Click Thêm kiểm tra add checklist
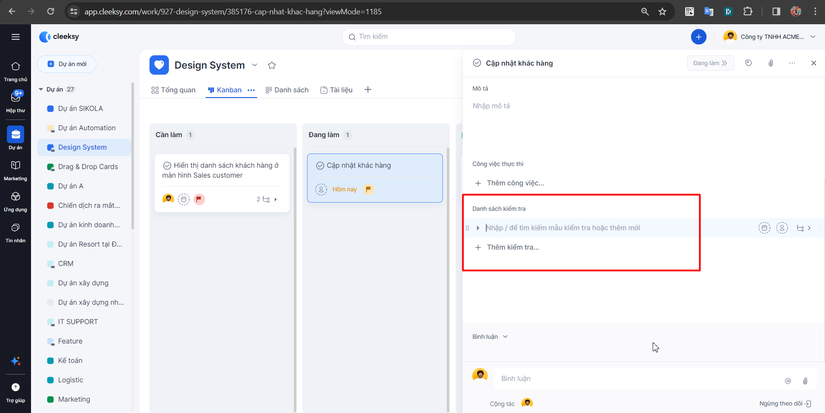This screenshot has height=413, width=825. coord(508,247)
